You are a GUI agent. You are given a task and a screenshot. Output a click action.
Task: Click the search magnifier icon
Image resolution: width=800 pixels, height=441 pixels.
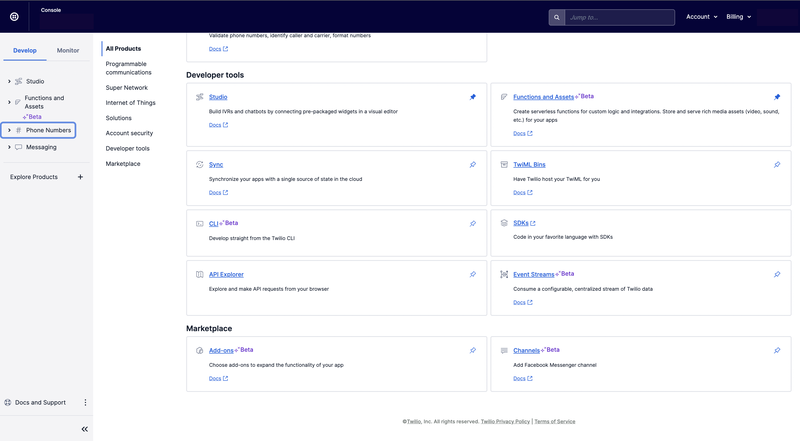pos(557,17)
